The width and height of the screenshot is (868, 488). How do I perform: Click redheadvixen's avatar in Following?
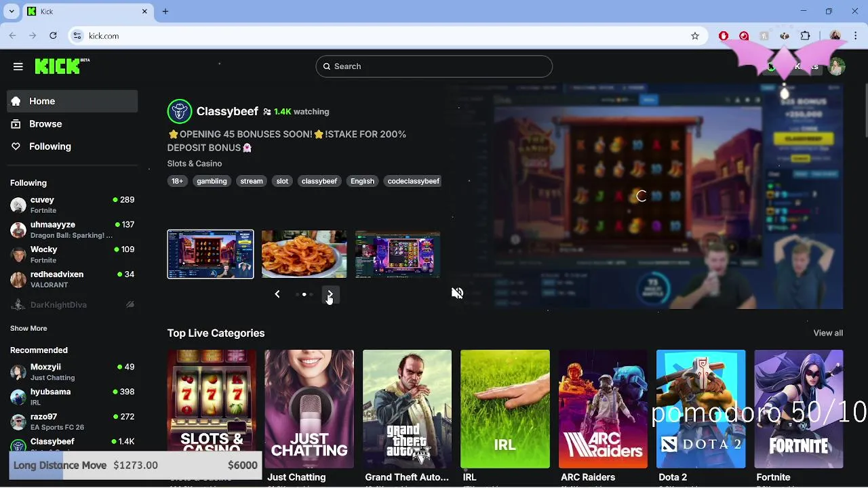click(x=18, y=279)
